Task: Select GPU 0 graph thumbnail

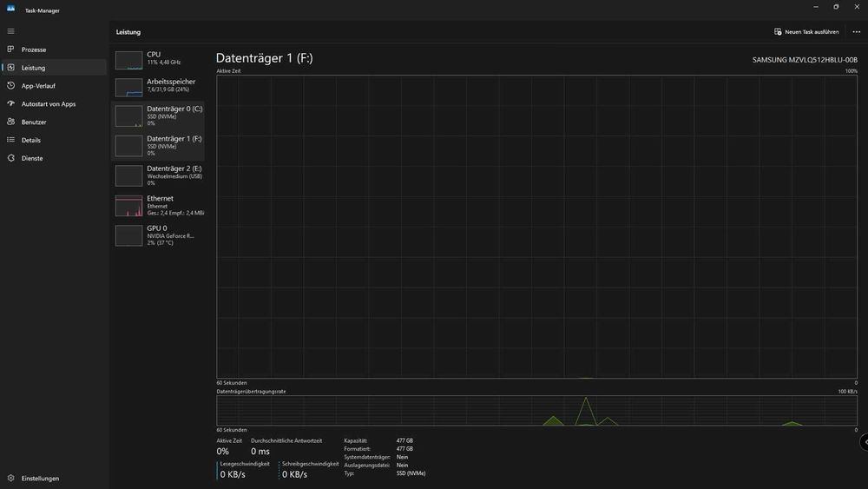Action: pos(128,236)
